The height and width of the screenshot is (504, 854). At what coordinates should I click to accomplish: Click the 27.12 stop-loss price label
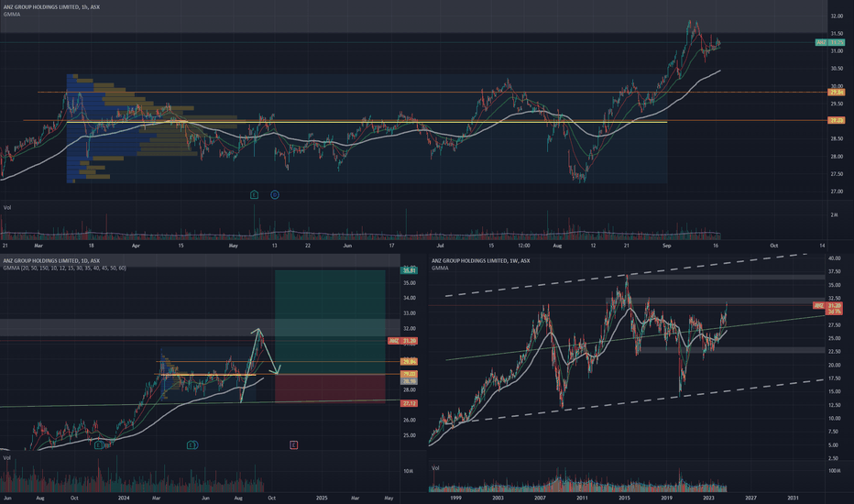(409, 403)
